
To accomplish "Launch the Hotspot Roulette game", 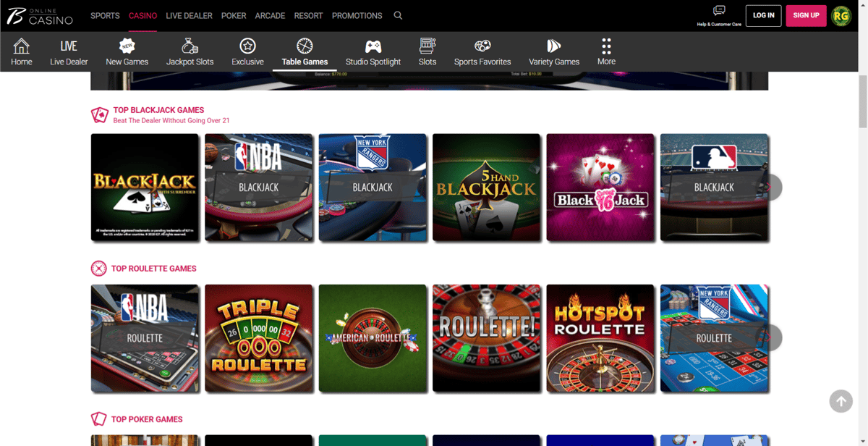I will (600, 338).
